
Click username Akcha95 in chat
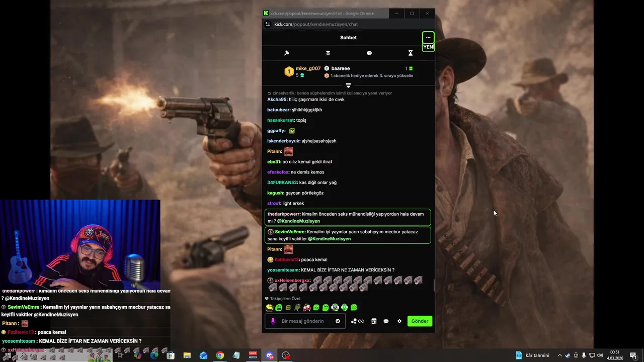[x=277, y=100]
